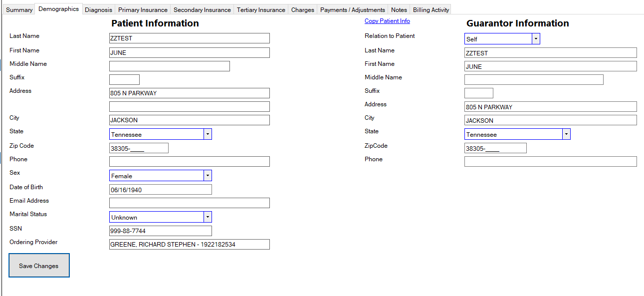Image resolution: width=644 pixels, height=296 pixels.
Task: Switch to the Summary tab
Action: click(x=19, y=10)
